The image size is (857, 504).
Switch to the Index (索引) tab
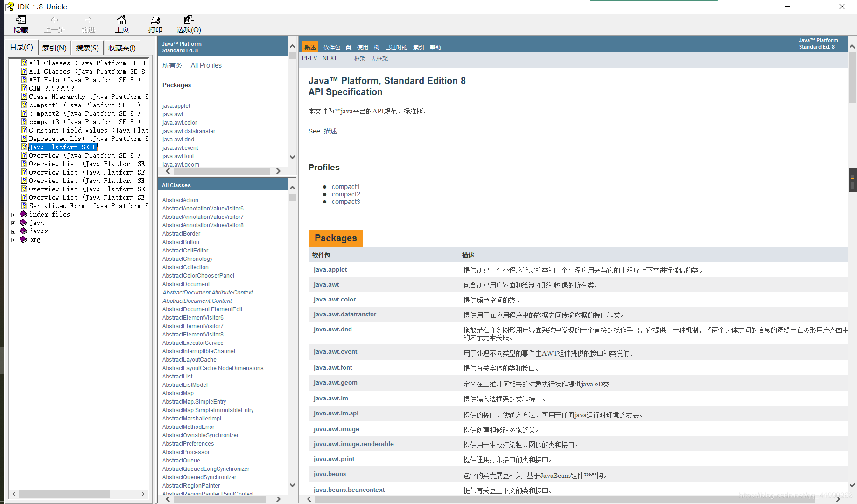(54, 48)
